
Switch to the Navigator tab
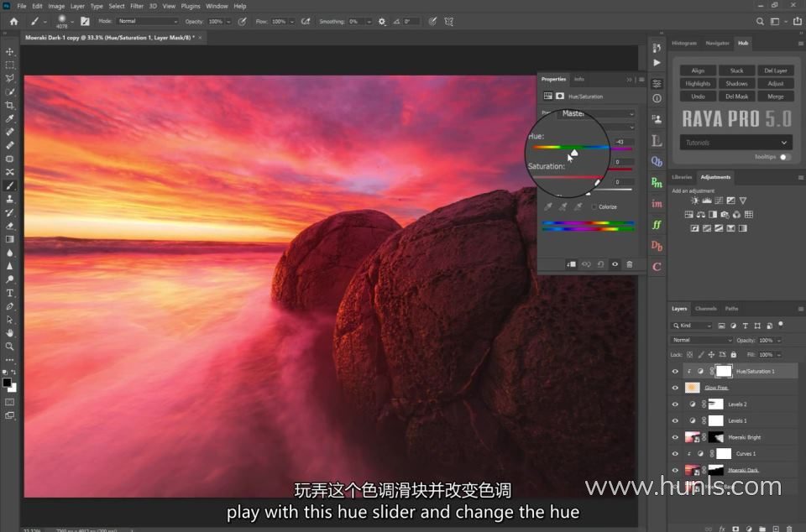point(718,43)
